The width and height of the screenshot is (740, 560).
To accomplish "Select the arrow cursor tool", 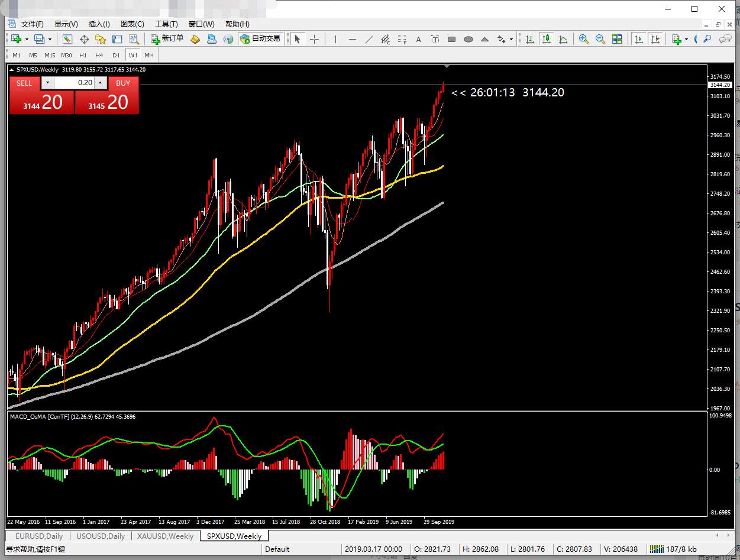I will tap(298, 39).
